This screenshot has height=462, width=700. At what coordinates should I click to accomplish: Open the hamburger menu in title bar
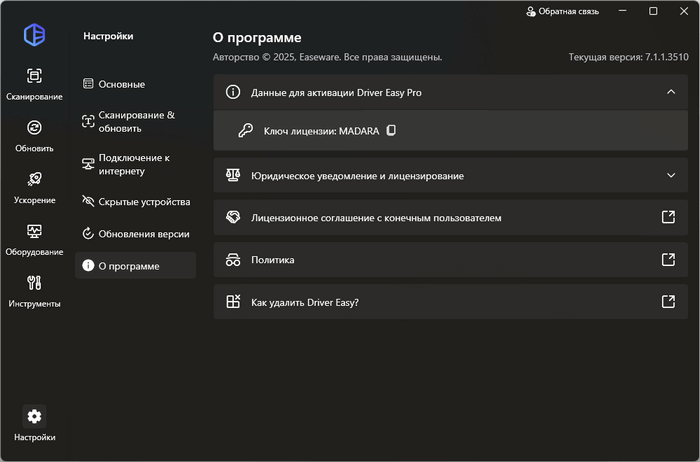point(623,12)
